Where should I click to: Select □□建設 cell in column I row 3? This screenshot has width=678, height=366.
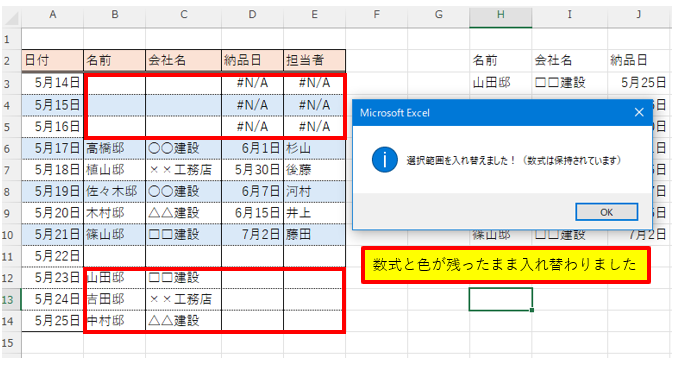pyautogui.click(x=569, y=83)
